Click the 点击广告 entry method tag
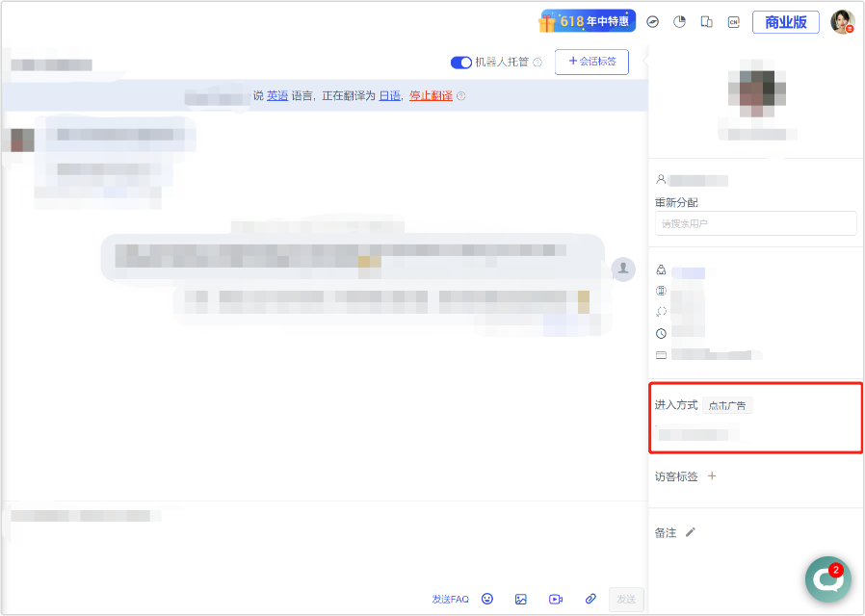This screenshot has width=865, height=616. [x=727, y=404]
